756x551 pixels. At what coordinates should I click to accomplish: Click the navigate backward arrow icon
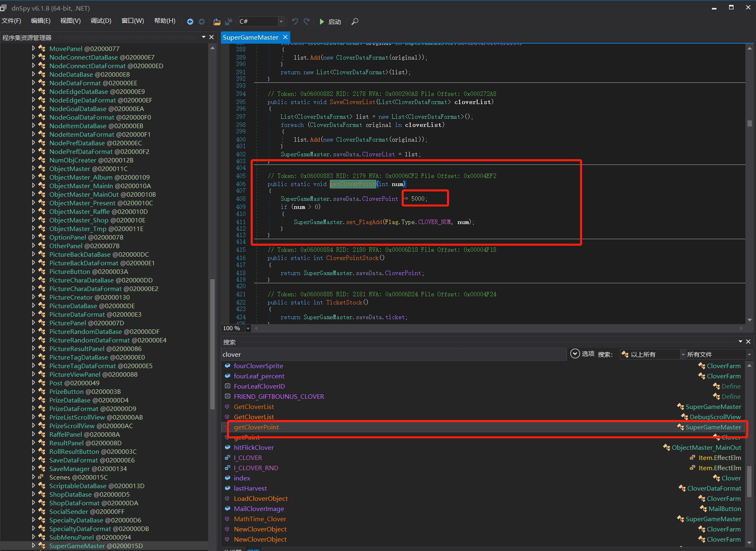point(190,22)
